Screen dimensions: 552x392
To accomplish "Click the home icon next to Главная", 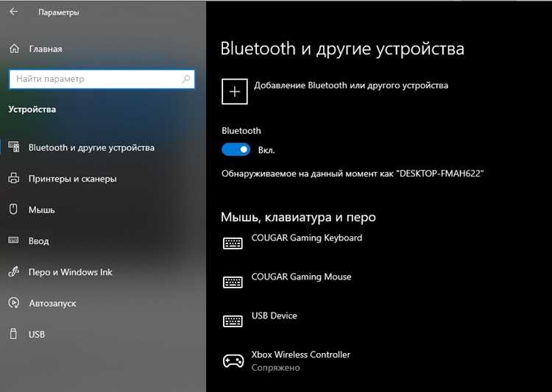I will 14,49.
